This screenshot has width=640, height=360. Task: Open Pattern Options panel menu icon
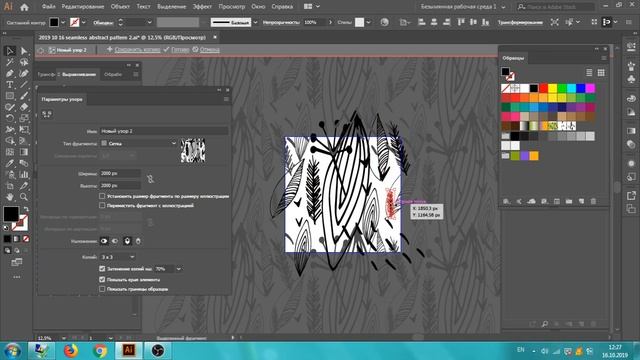[226, 99]
